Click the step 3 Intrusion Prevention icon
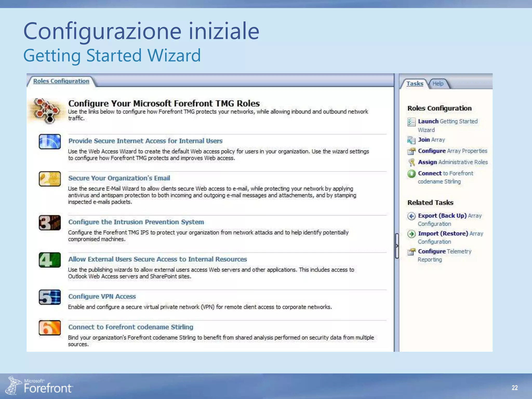Image resolution: width=532 pixels, height=399 pixels. pos(50,223)
